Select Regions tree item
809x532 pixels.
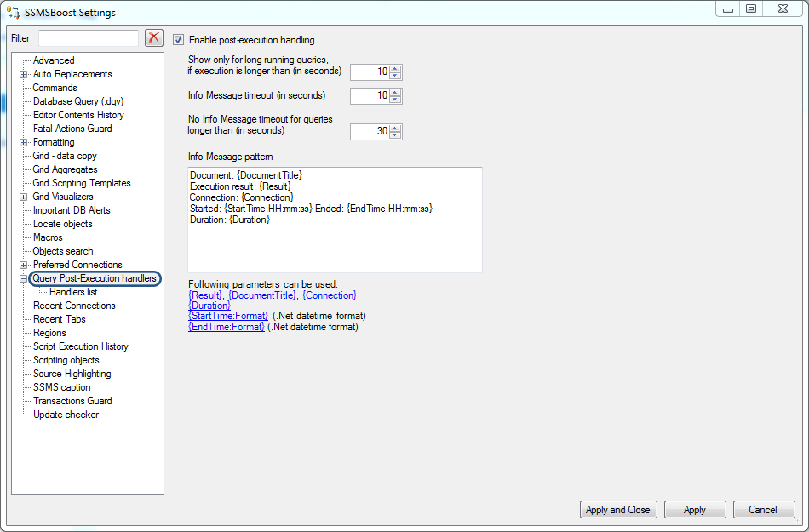(x=49, y=333)
